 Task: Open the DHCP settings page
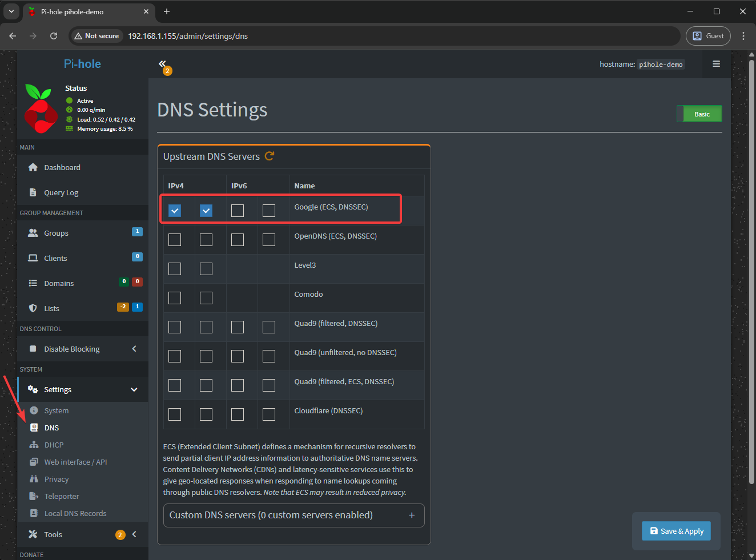click(x=54, y=445)
